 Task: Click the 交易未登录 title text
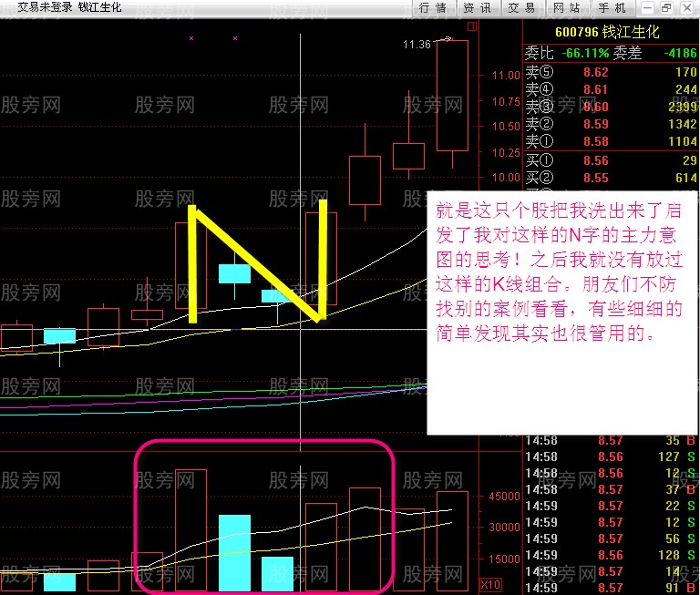point(45,7)
